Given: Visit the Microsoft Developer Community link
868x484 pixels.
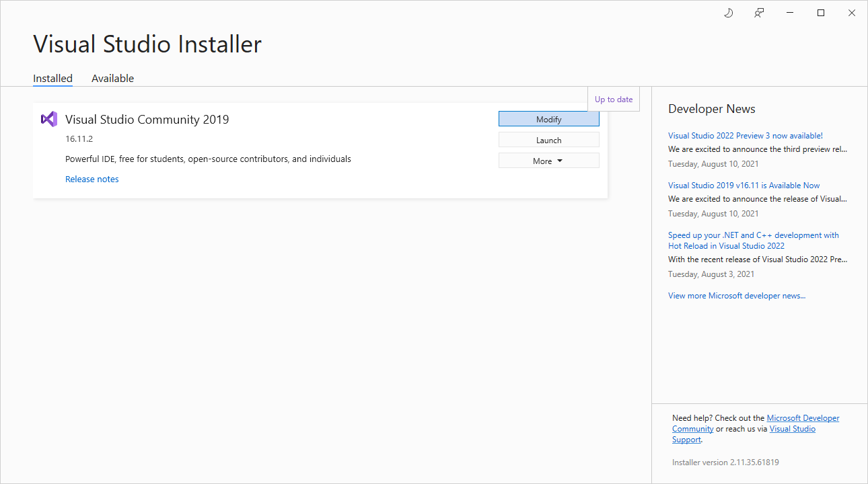Looking at the screenshot, I should click(802, 418).
